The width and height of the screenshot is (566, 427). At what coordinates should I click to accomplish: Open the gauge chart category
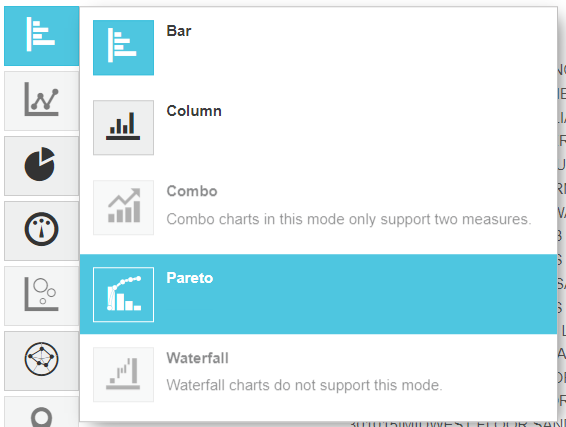42,231
